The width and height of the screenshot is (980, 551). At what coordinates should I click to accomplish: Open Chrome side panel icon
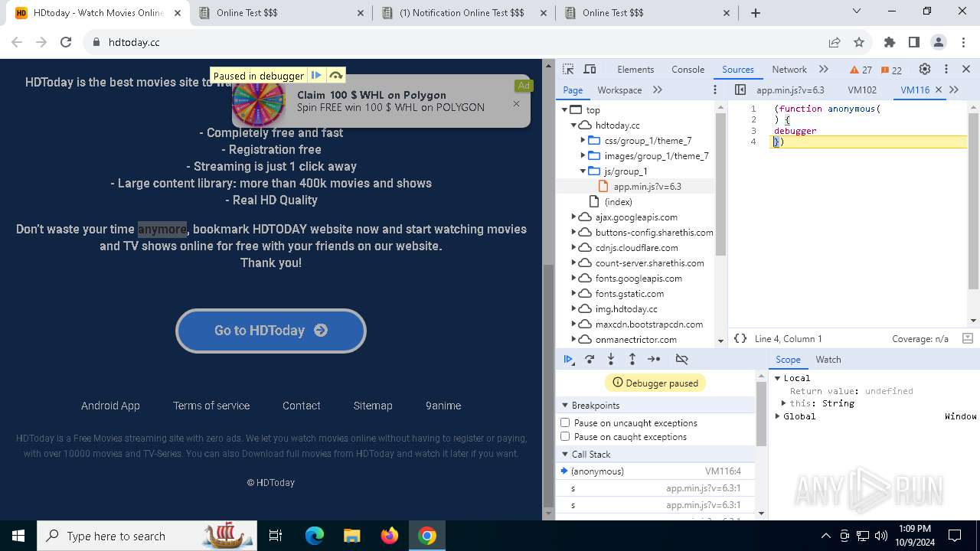914,42
